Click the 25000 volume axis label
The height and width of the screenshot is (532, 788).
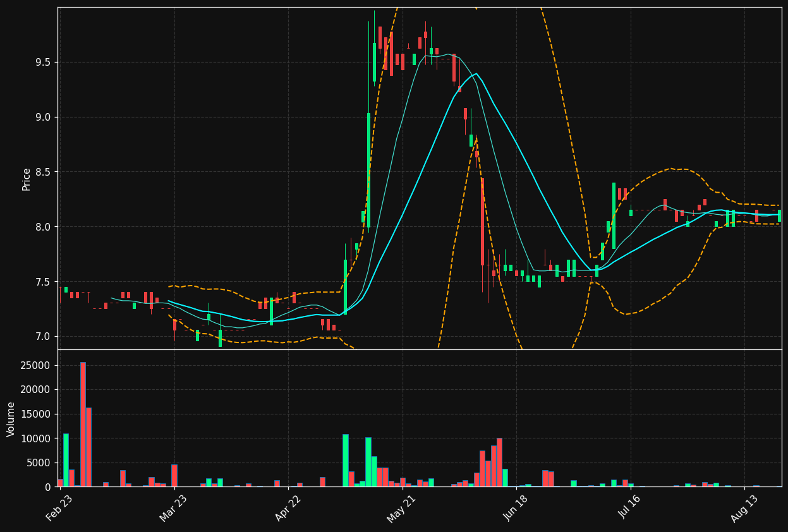pos(36,366)
